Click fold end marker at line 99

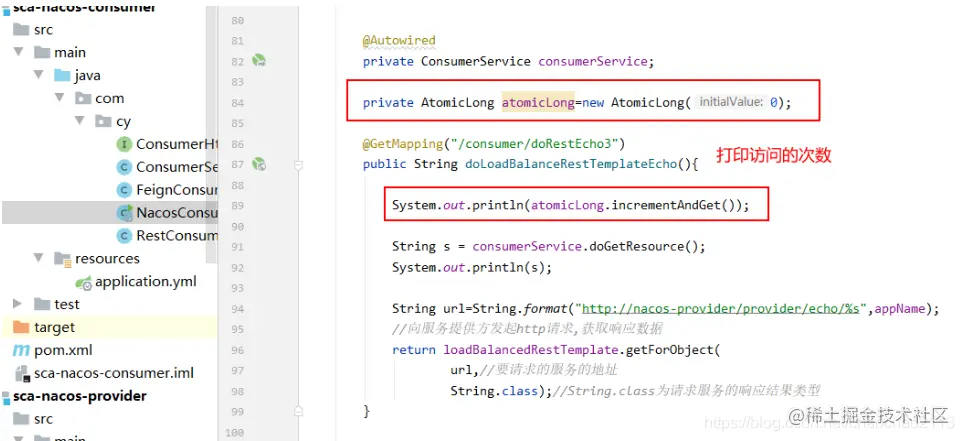pos(299,411)
